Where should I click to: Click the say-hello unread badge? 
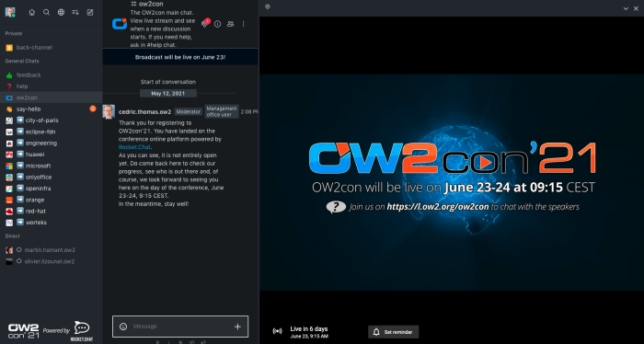pyautogui.click(x=93, y=109)
